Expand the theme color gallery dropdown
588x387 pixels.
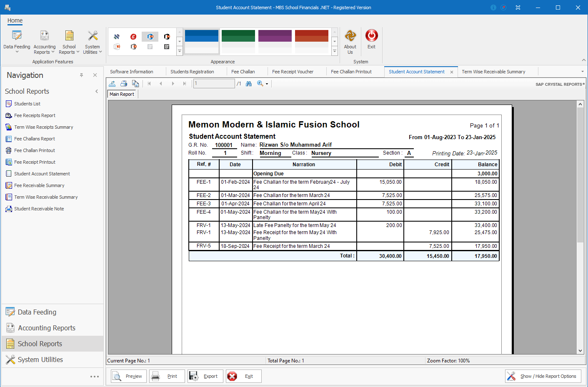pyautogui.click(x=334, y=51)
